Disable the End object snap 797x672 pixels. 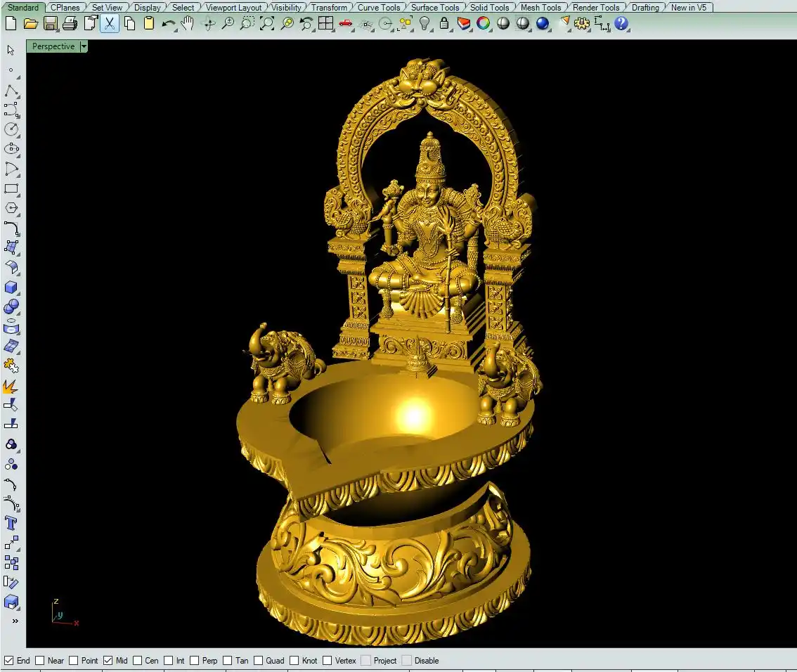pyautogui.click(x=9, y=660)
